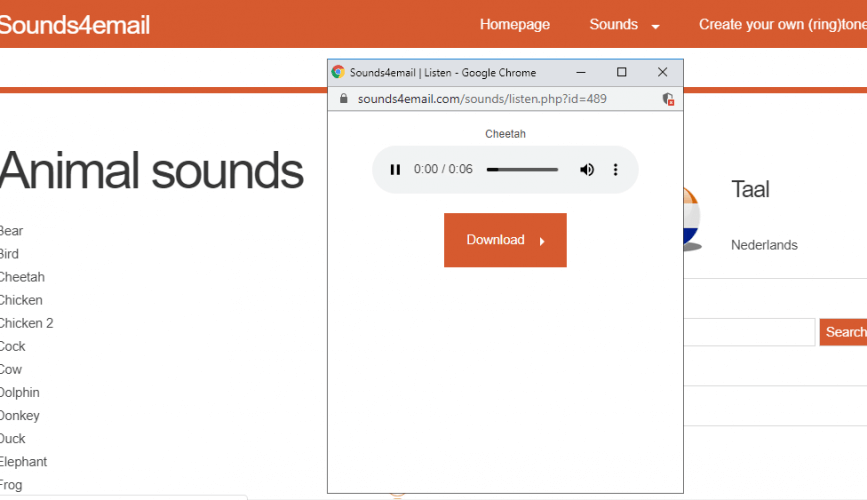The width and height of the screenshot is (867, 500).
Task: Open audio player more options menu
Action: click(615, 170)
